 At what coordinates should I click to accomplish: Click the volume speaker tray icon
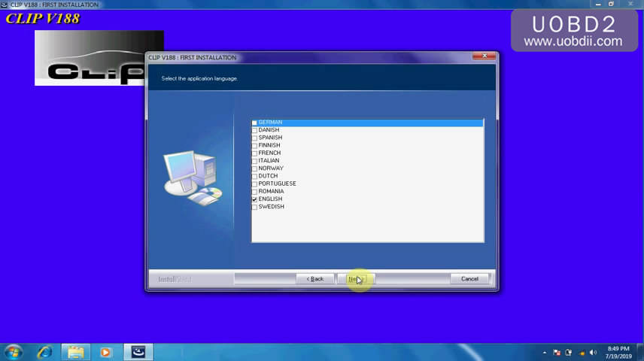coord(593,352)
